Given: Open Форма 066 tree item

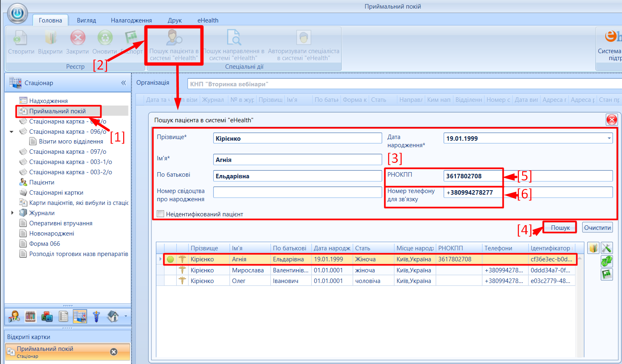Looking at the screenshot, I should click(x=44, y=244).
